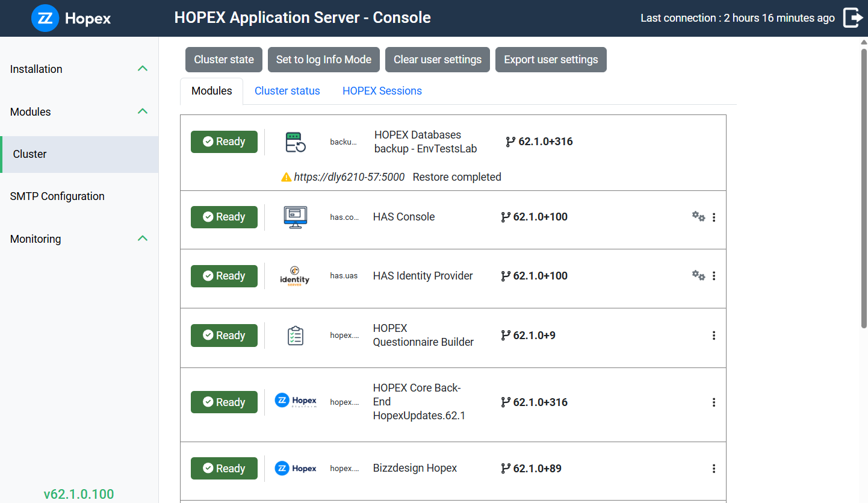This screenshot has height=503, width=868.
Task: Click the HOPEX Databases backup module icon
Action: (296, 142)
